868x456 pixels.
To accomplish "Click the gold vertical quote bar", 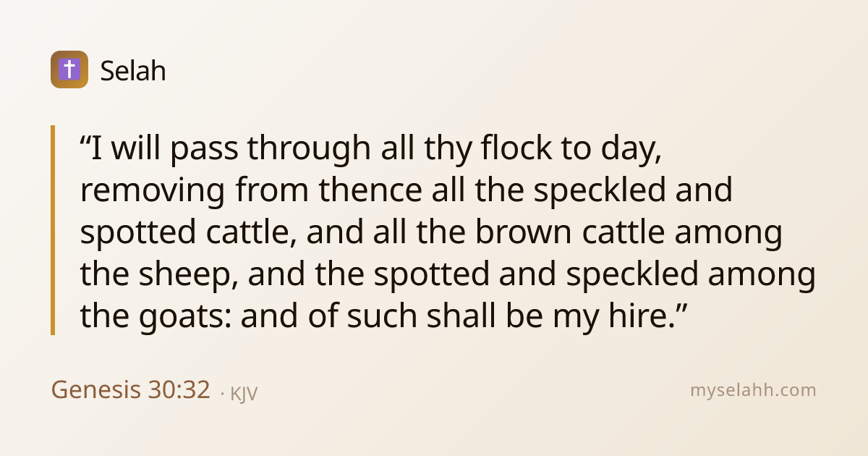I will click(53, 230).
